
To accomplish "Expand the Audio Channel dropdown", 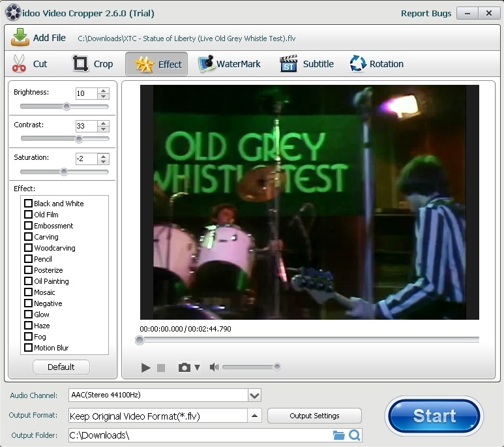I will click(x=254, y=395).
